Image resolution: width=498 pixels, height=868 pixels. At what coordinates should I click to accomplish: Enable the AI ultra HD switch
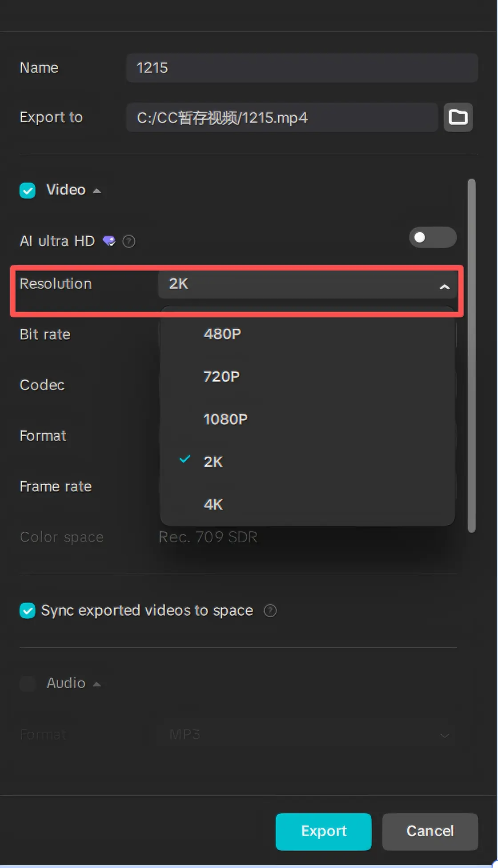(432, 238)
